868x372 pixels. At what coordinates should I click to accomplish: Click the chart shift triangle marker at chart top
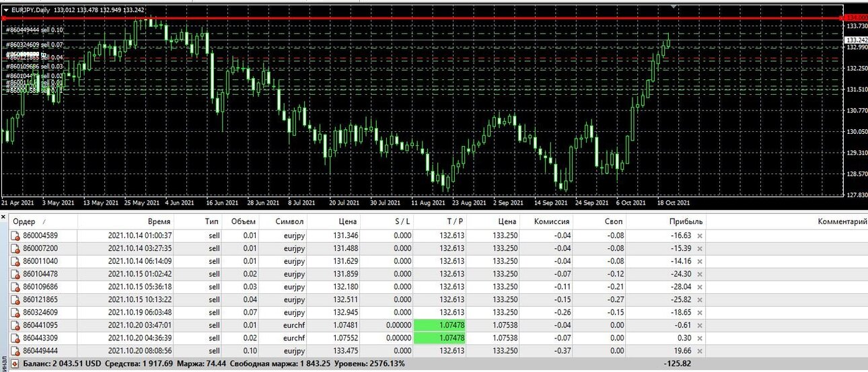point(674,6)
